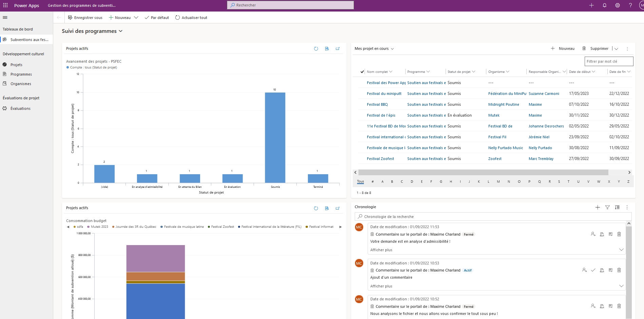Toggle the hamburger navigation menu
This screenshot has height=319, width=644.
[5, 18]
